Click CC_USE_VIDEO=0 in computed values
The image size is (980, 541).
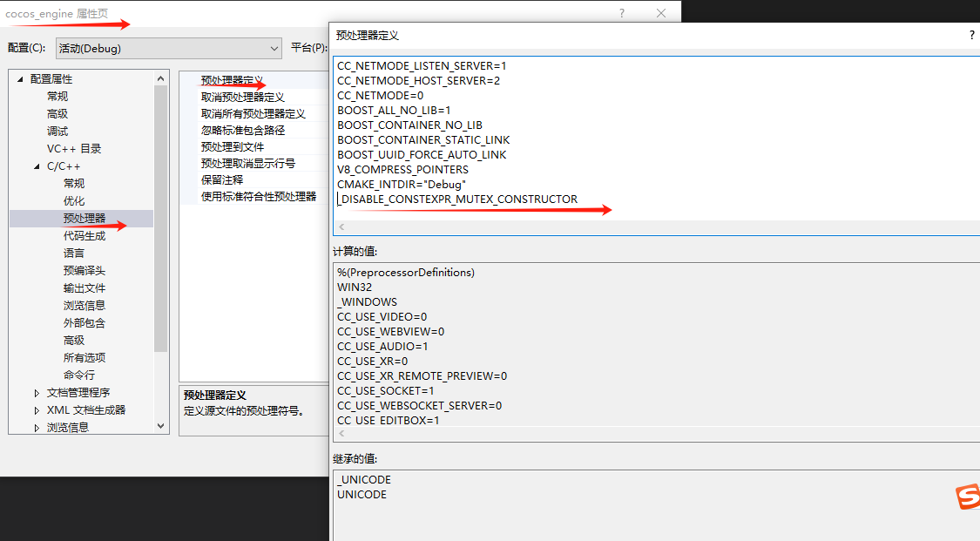(382, 317)
